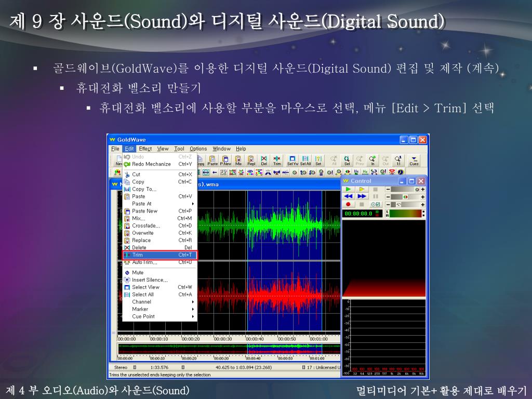Close the Control window

pyautogui.click(x=421, y=181)
